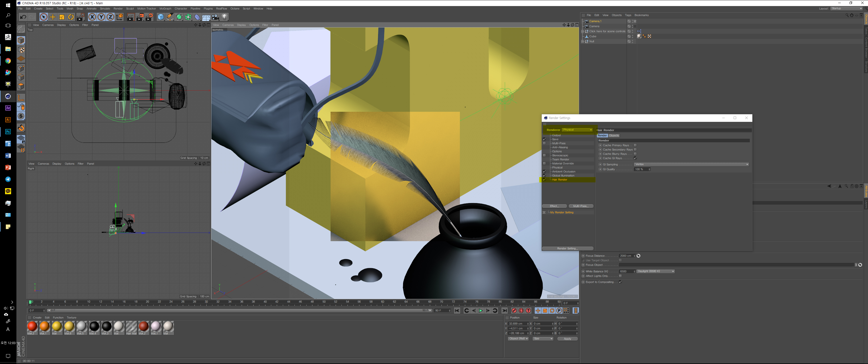Expand the 'Click here for scene controls' object
This screenshot has height=364, width=868.
583,31
